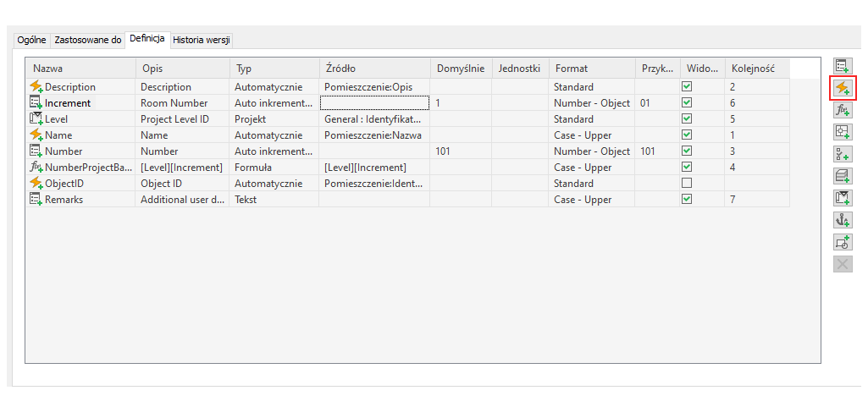This screenshot has width=868, height=407.
Task: Sort by the Nazwa column header
Action: 80,69
